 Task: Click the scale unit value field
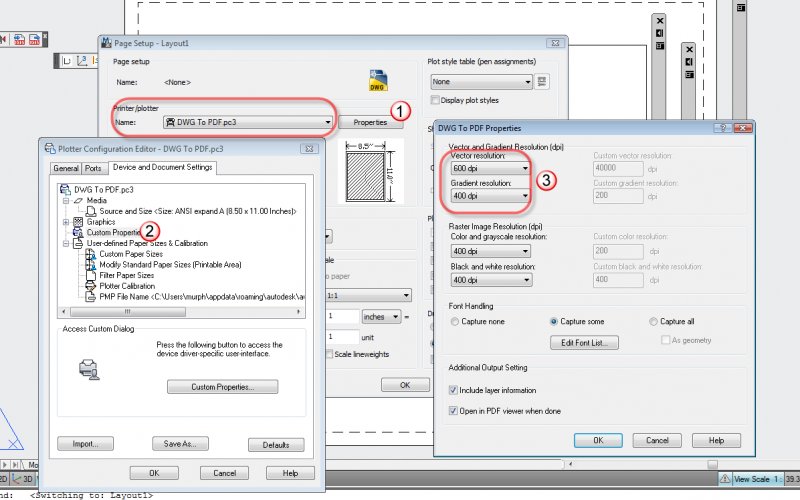pos(342,337)
